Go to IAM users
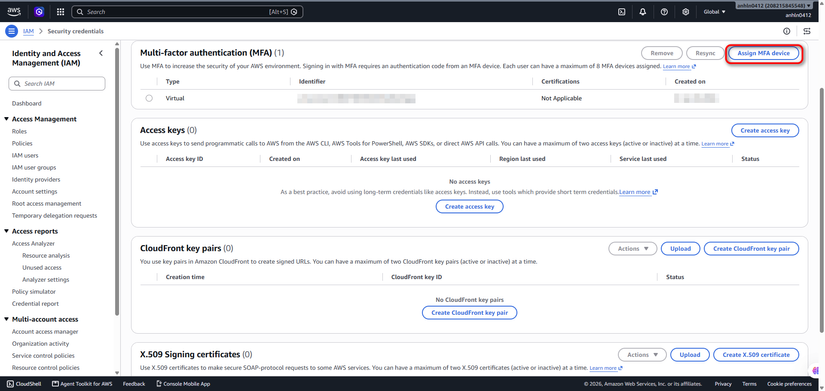This screenshot has width=825, height=391. [25, 155]
